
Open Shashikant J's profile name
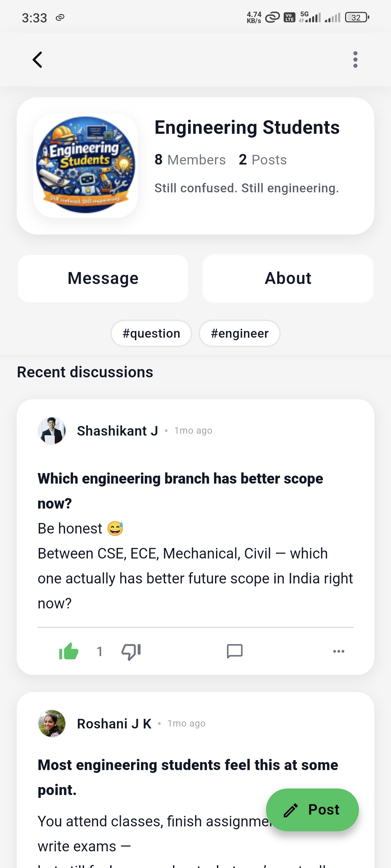[117, 430]
